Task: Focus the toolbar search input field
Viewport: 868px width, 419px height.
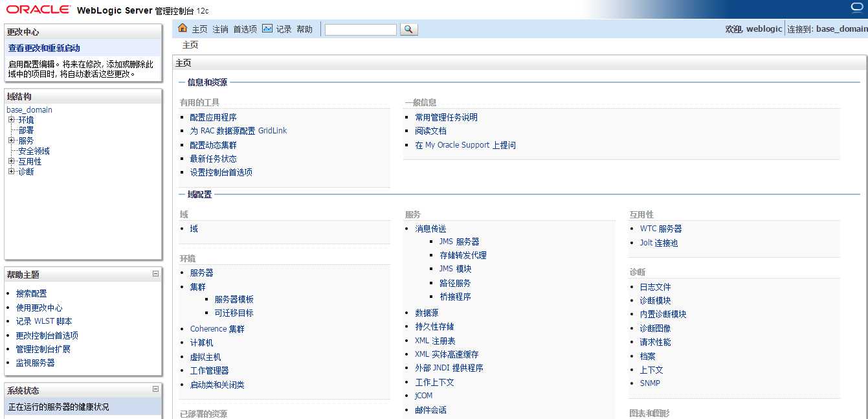Action: tap(361, 30)
